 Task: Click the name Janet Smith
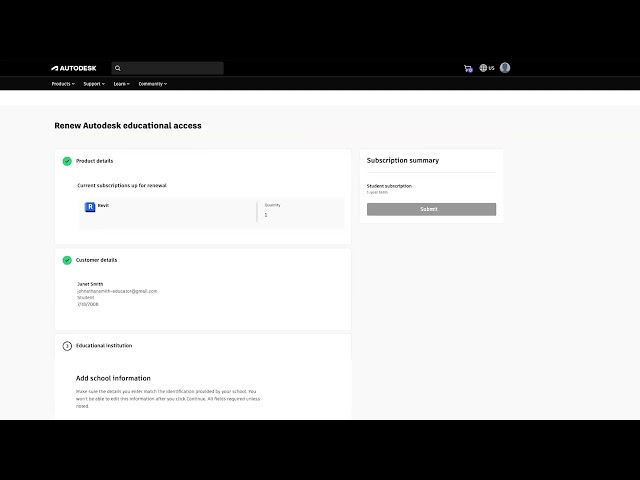click(x=90, y=284)
